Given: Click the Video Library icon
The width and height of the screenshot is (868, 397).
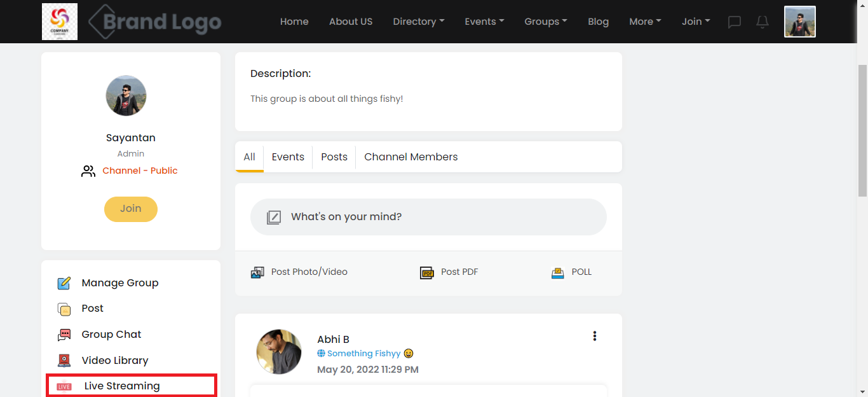Looking at the screenshot, I should (x=64, y=361).
